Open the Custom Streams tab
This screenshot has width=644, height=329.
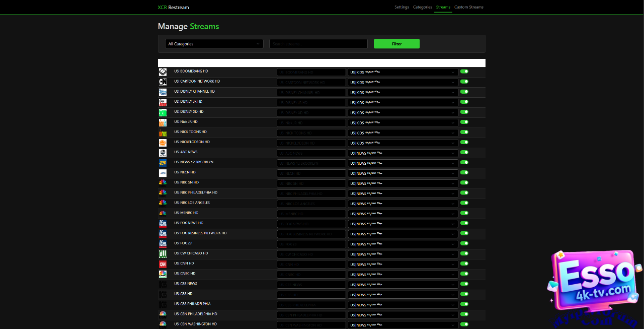click(468, 7)
